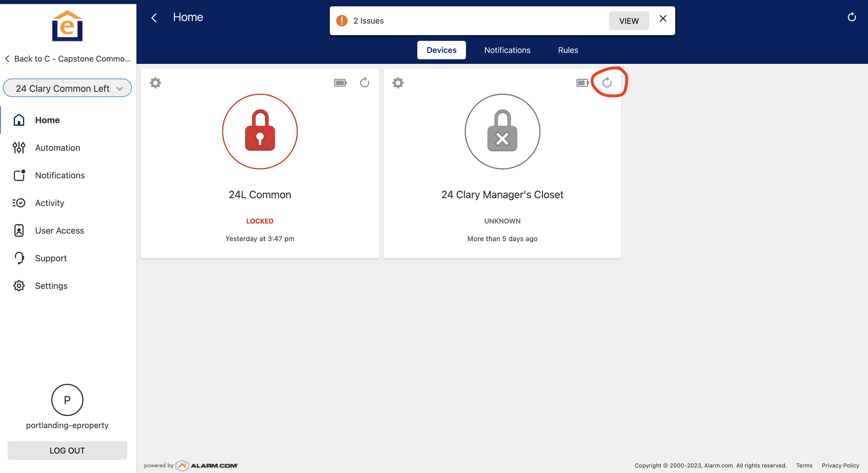The width and height of the screenshot is (868, 473).
Task: Expand the 24 Clary Common Left dropdown
Action: click(x=67, y=88)
